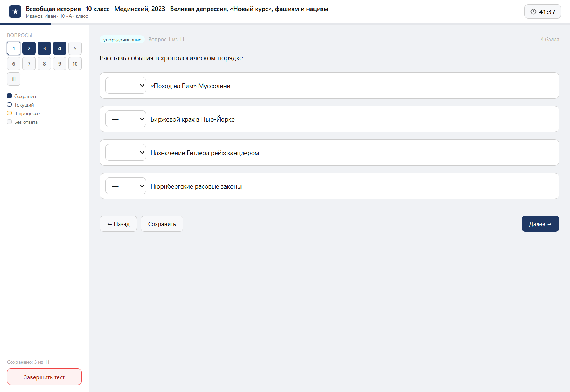Navigate to question 11
This screenshot has height=392, width=570.
[x=14, y=79]
